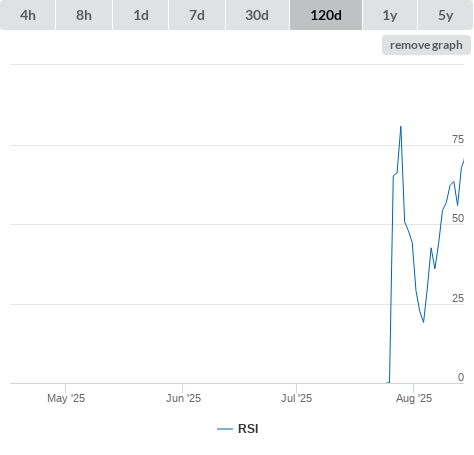Click the May '25 axis label

[66, 398]
